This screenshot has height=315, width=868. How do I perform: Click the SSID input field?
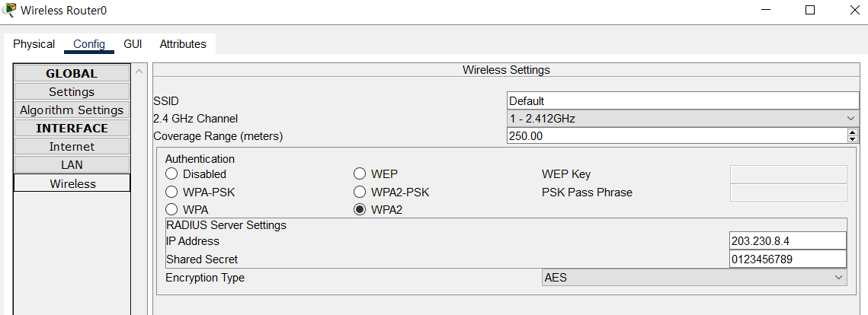683,100
